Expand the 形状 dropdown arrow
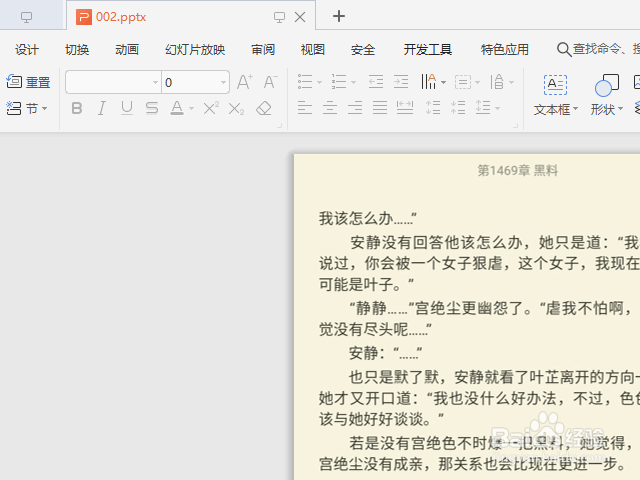Screen dimensions: 640x480 [x=620, y=109]
